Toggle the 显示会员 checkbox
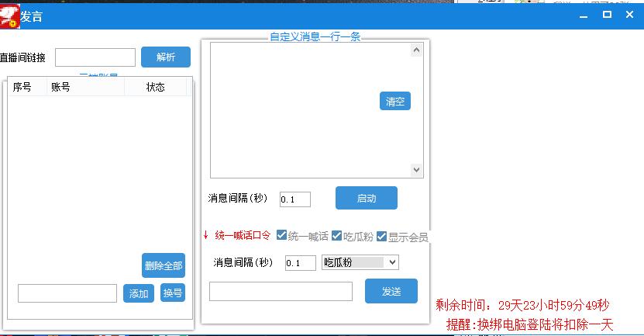Viewport: 644px width, 336px height. [381, 236]
